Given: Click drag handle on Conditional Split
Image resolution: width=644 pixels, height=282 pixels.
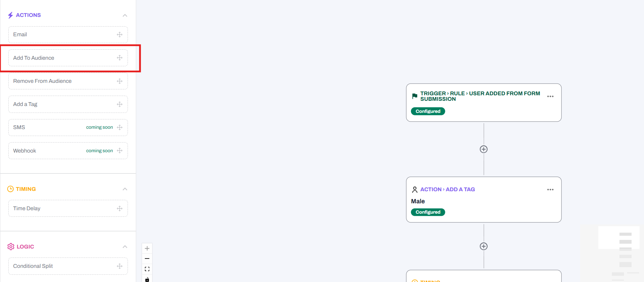Looking at the screenshot, I should [120, 266].
